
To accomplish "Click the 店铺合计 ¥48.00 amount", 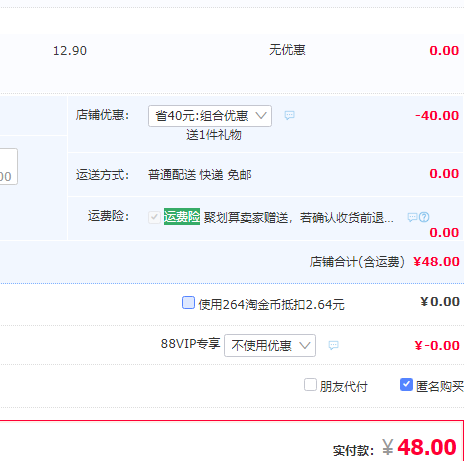I will 436,262.
